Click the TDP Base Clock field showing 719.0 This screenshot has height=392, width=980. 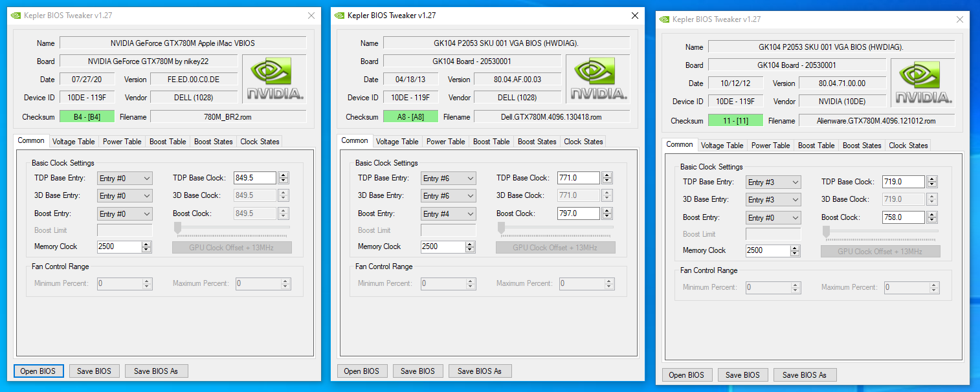pyautogui.click(x=904, y=182)
